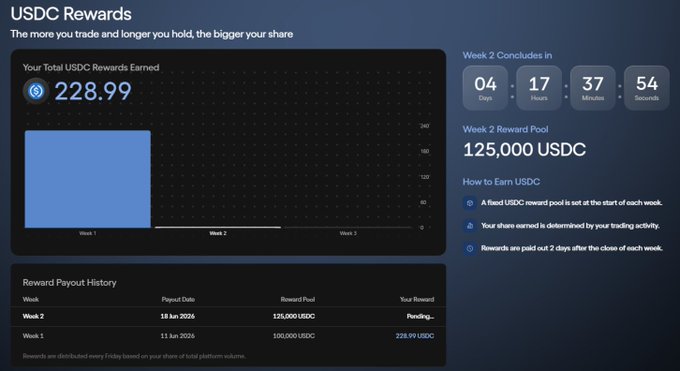This screenshot has height=371, width=680.
Task: Click the 100,000 USDC cell in payout table
Action: tap(294, 336)
